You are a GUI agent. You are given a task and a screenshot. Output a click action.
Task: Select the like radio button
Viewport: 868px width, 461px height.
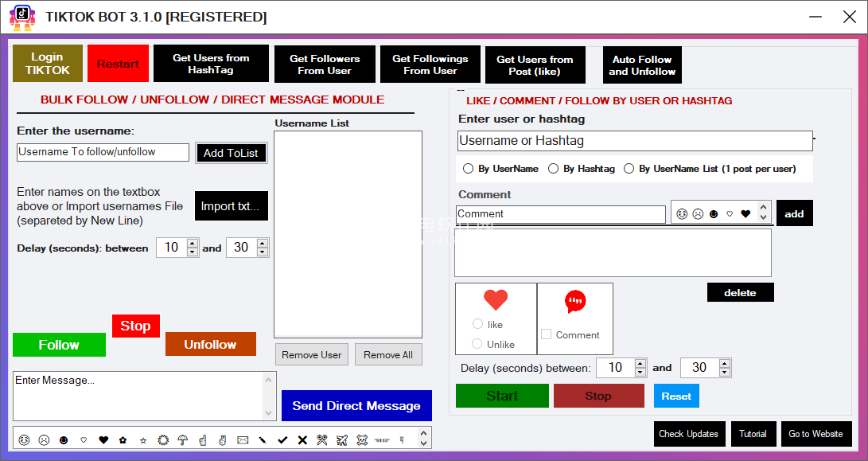pyautogui.click(x=477, y=323)
